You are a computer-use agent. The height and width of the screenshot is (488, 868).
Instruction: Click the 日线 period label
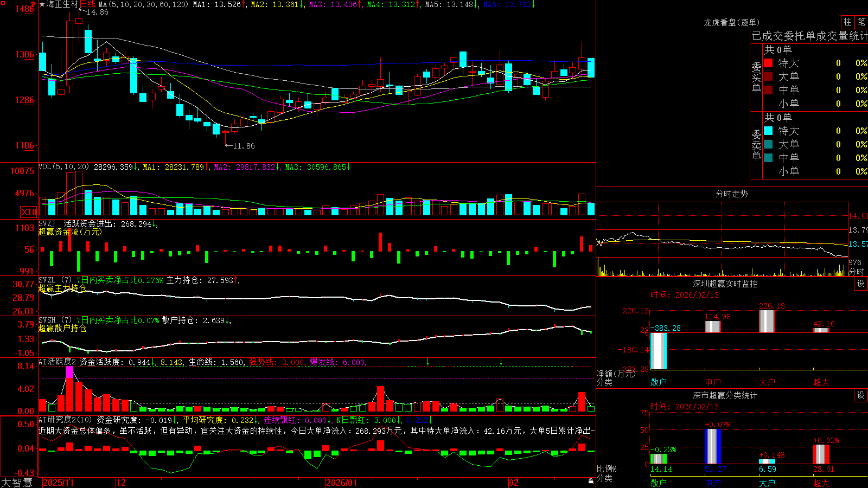tap(87, 4)
